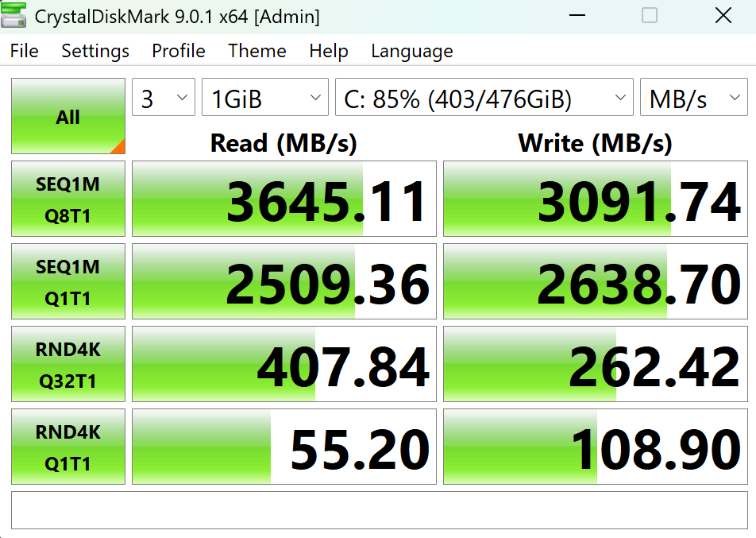Maximize the CrystalDiskMark window

click(650, 15)
